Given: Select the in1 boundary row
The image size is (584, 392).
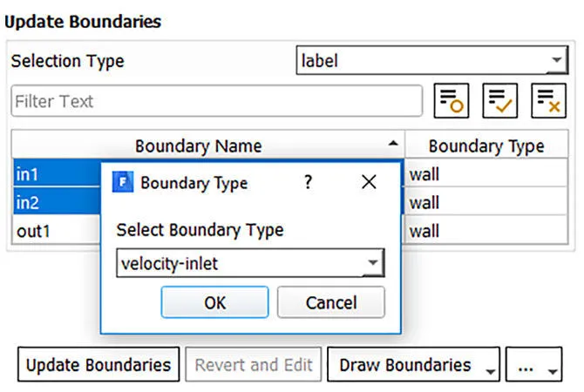Looking at the screenshot, I should [52, 174].
